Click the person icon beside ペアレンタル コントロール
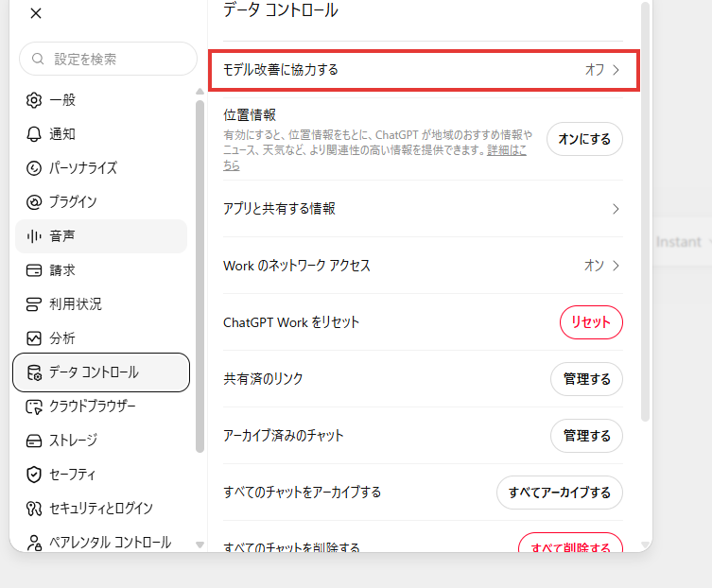 click(x=34, y=542)
